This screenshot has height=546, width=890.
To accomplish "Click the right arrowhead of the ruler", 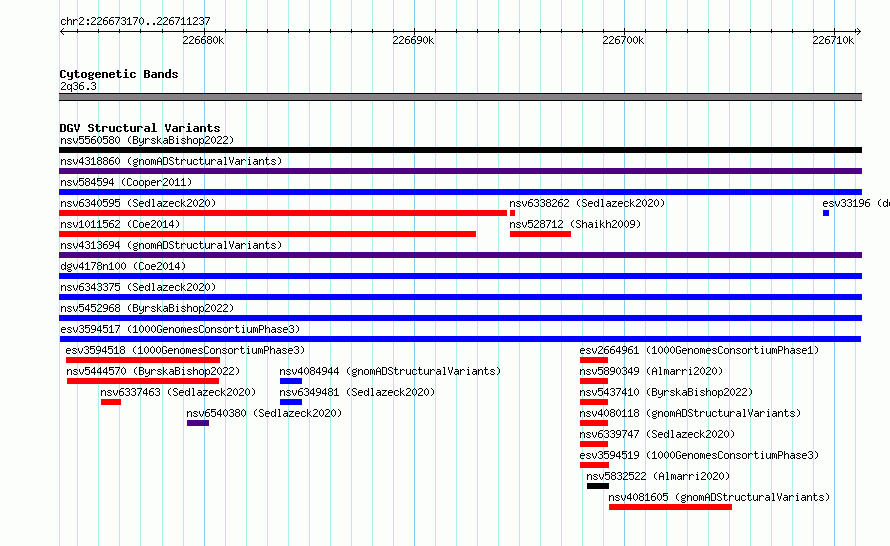I will [858, 32].
